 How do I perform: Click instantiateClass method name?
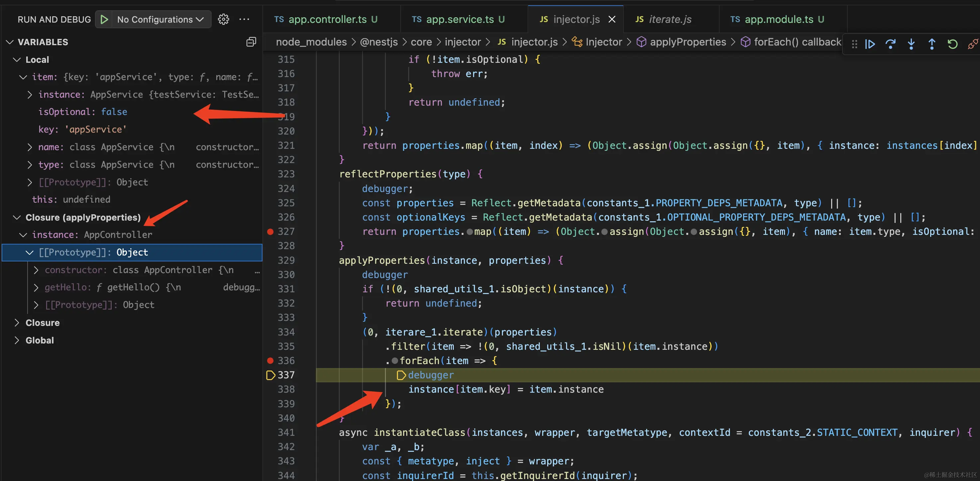(420, 432)
